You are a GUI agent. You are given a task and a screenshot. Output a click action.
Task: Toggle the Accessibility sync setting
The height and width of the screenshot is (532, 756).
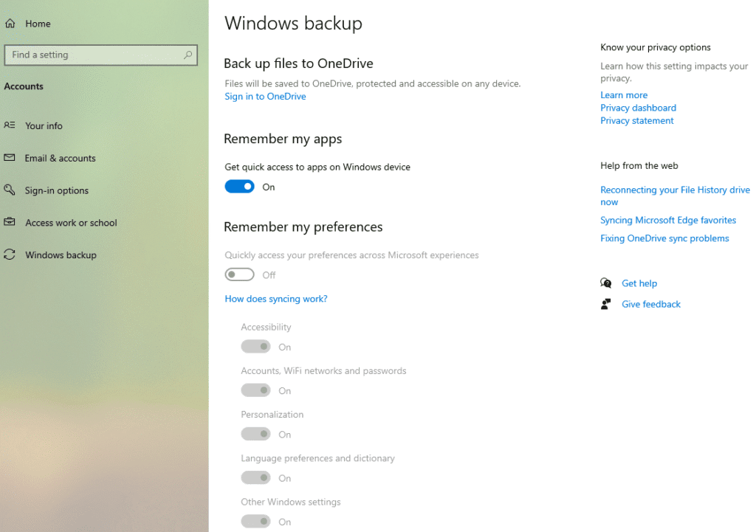pos(255,346)
